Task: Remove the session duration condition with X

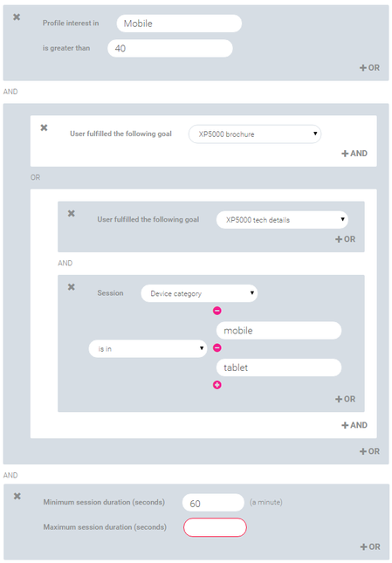Action: pyautogui.click(x=17, y=496)
